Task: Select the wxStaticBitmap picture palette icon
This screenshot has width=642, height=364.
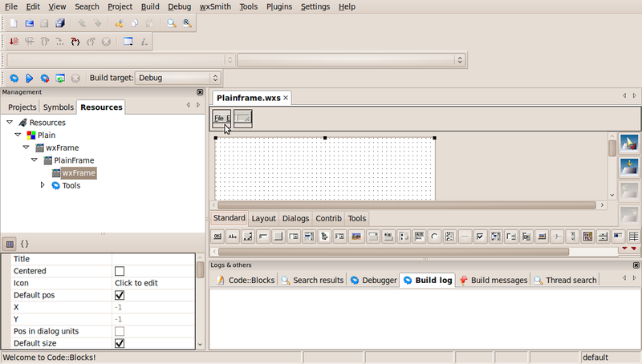Action: (356, 236)
